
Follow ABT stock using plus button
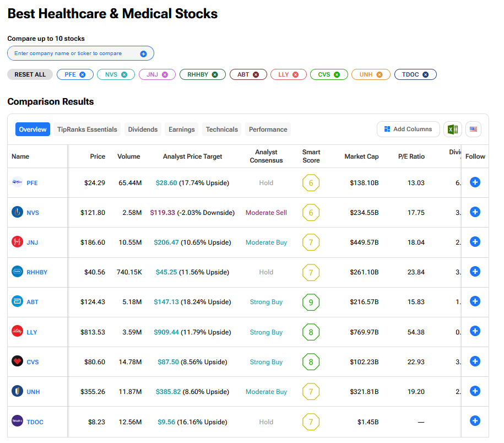pos(475,301)
